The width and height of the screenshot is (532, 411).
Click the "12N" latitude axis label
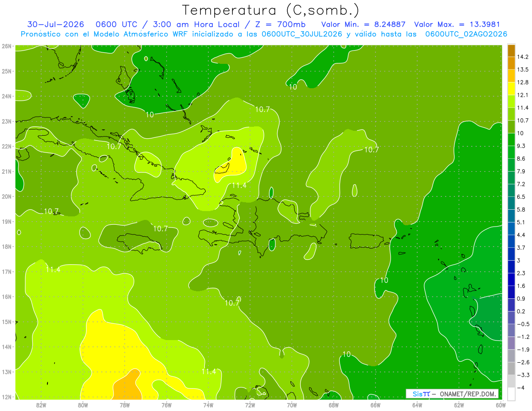(7, 397)
